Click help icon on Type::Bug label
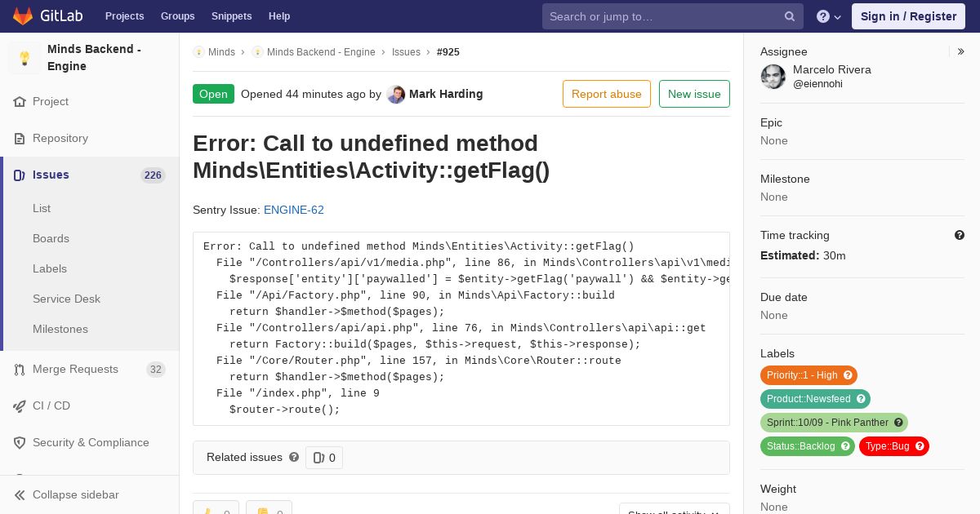 pyautogui.click(x=920, y=446)
